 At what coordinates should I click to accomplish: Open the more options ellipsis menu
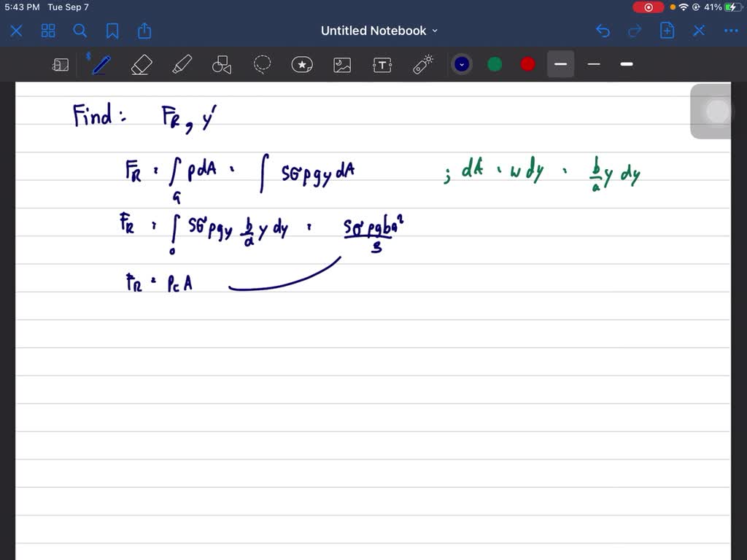click(730, 31)
